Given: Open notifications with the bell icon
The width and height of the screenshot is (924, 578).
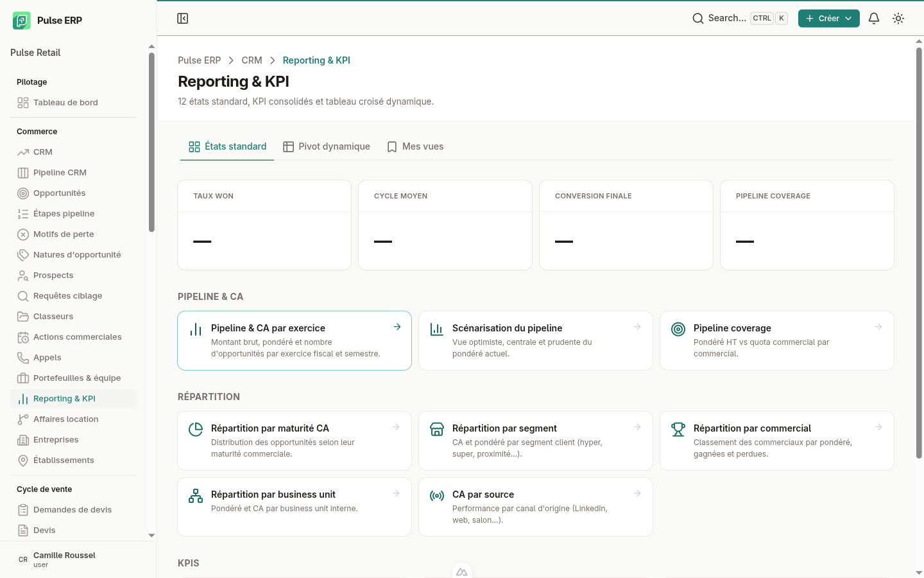Looking at the screenshot, I should pyautogui.click(x=874, y=19).
